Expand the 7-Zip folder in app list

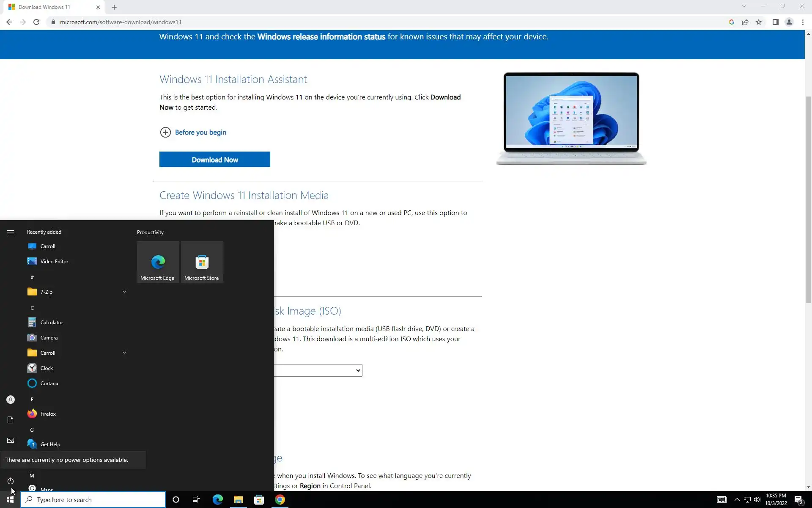[x=124, y=292]
